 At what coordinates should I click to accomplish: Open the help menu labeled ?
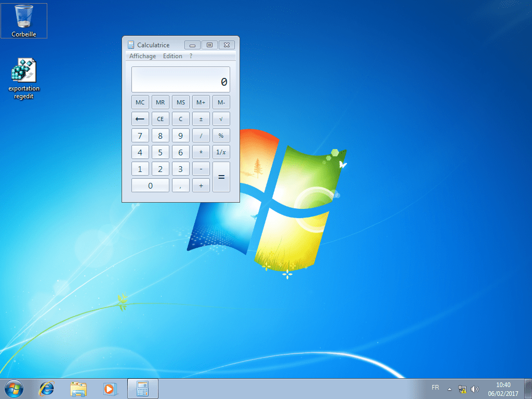[x=190, y=56]
